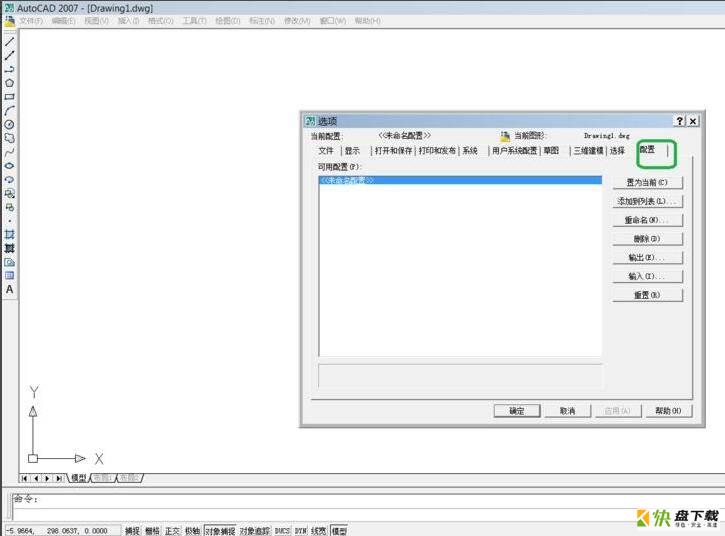Select the Polyline tool
This screenshot has height=536, width=725.
(x=9, y=69)
